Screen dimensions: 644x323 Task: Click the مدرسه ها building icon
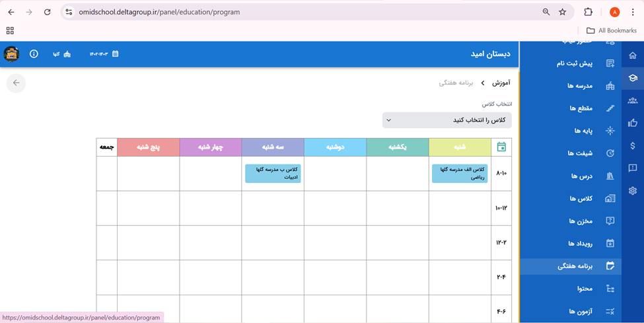tap(610, 86)
